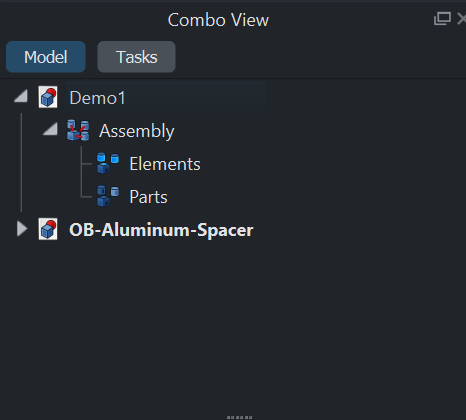
Task: Click the Parts group icon
Action: pyautogui.click(x=108, y=196)
